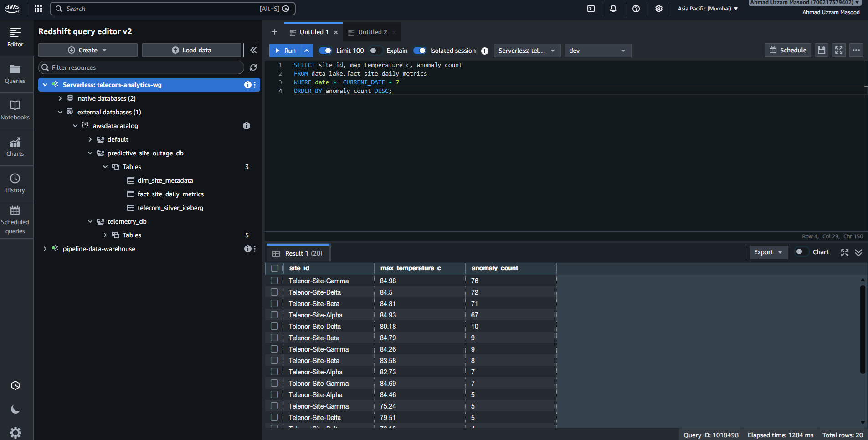Open the Serverless workgroup dropdown
This screenshot has height=440, width=868.
527,51
